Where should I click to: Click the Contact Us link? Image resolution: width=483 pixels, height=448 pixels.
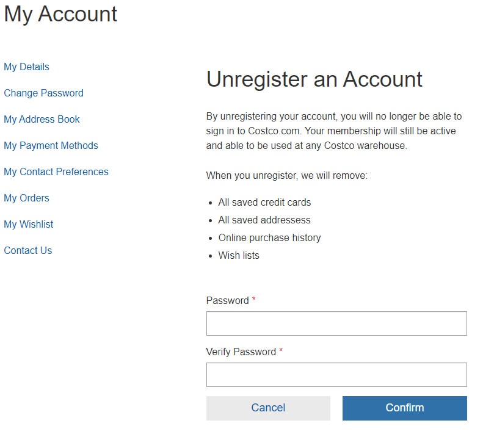click(x=27, y=250)
